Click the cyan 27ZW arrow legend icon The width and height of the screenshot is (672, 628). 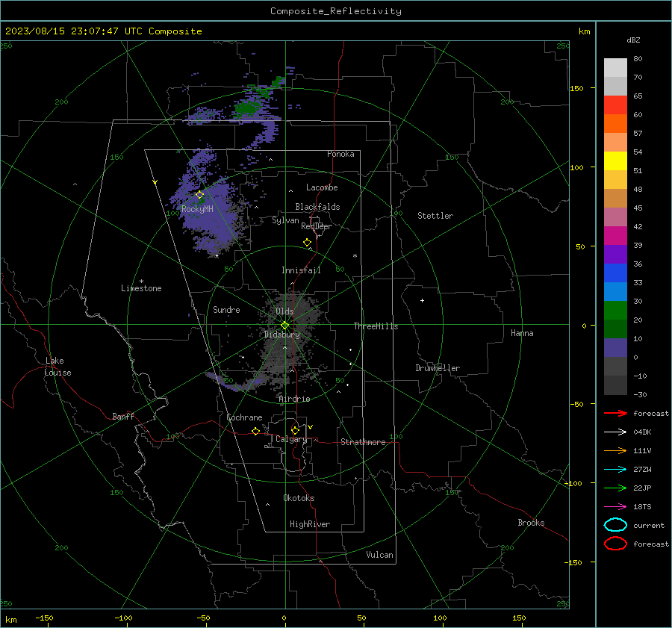point(615,470)
